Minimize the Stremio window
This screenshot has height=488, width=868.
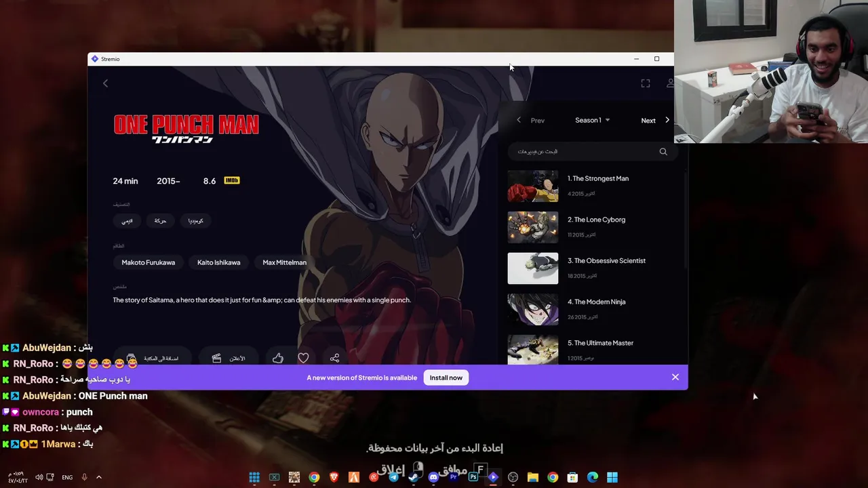coord(636,59)
